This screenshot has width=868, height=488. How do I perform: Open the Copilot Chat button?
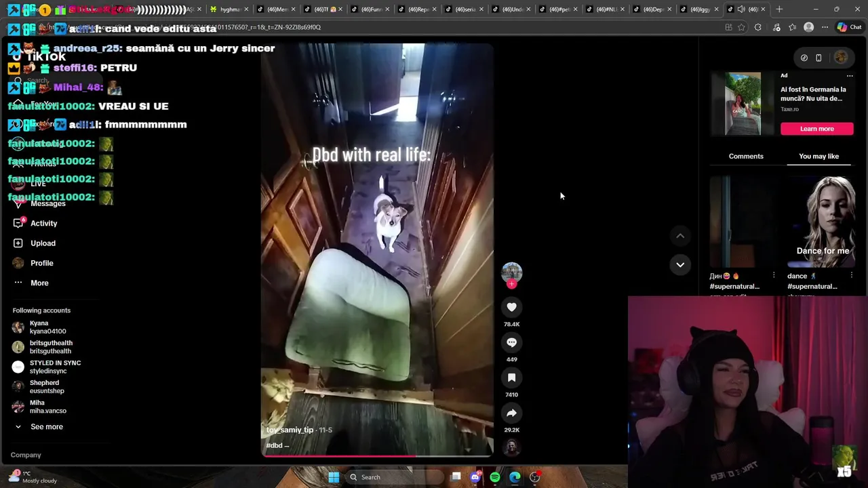[848, 27]
